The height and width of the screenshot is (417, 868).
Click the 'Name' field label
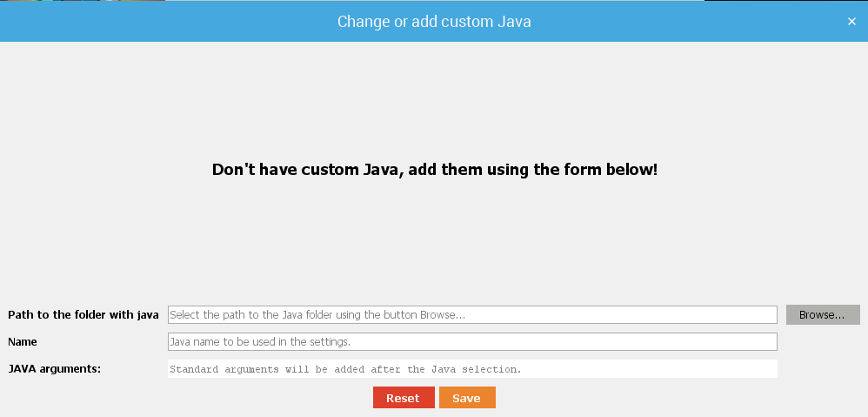click(x=23, y=342)
